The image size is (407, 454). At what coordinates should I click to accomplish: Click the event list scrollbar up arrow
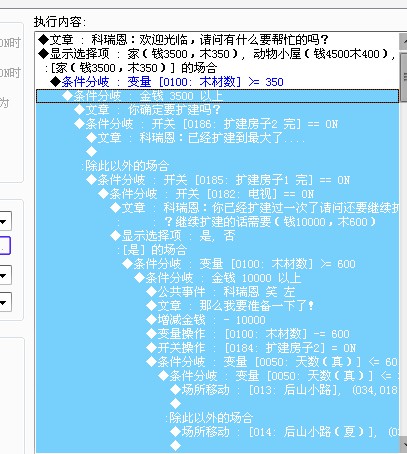pyautogui.click(x=403, y=42)
